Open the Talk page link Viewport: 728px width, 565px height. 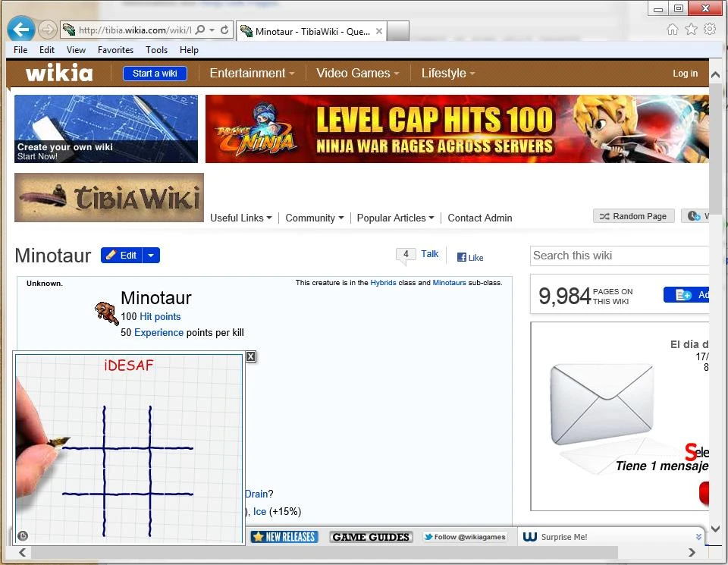click(429, 254)
